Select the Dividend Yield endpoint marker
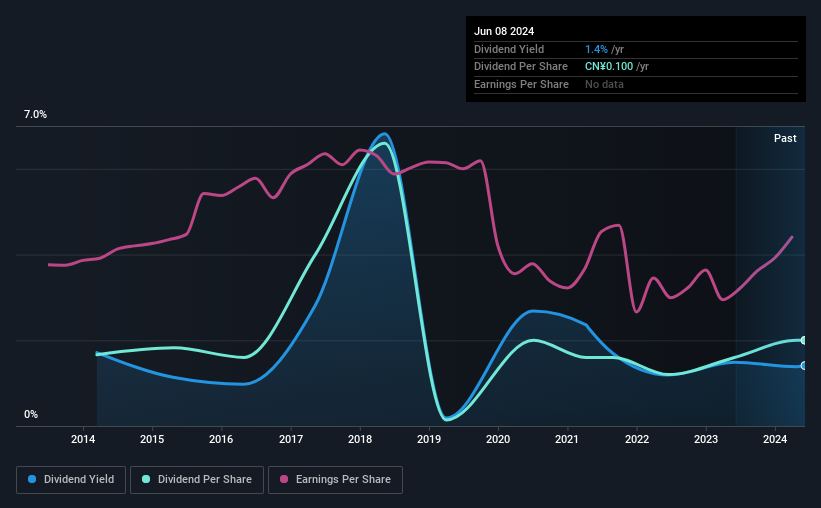Image resolution: width=821 pixels, height=508 pixels. coord(804,366)
